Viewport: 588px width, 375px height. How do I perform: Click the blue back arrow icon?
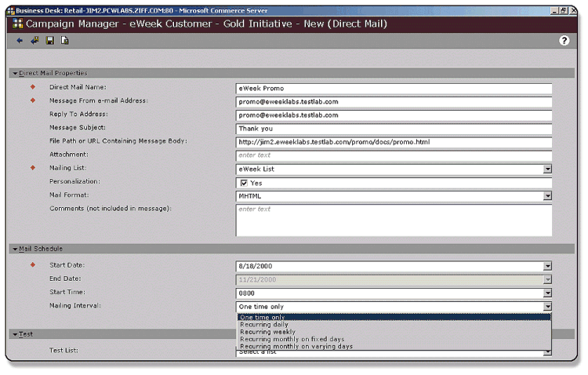pyautogui.click(x=20, y=41)
